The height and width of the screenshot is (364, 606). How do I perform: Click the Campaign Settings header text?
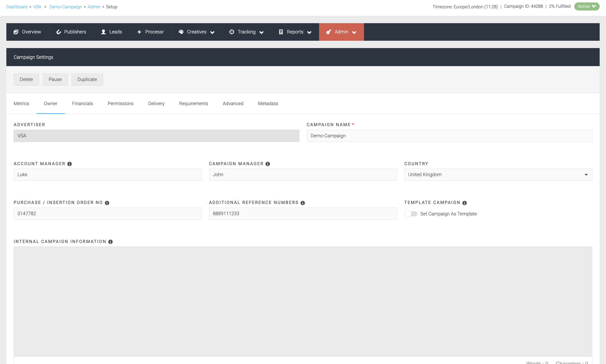coord(33,57)
